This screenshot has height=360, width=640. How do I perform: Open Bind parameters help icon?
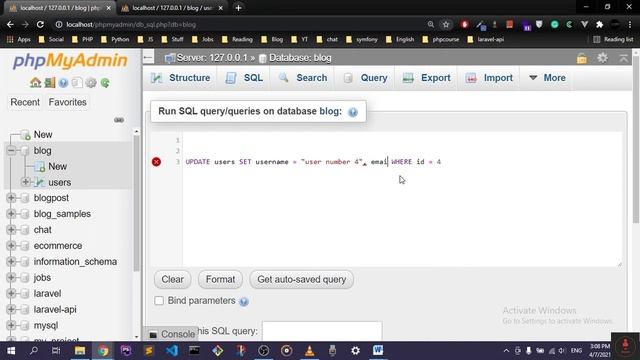[x=244, y=302]
